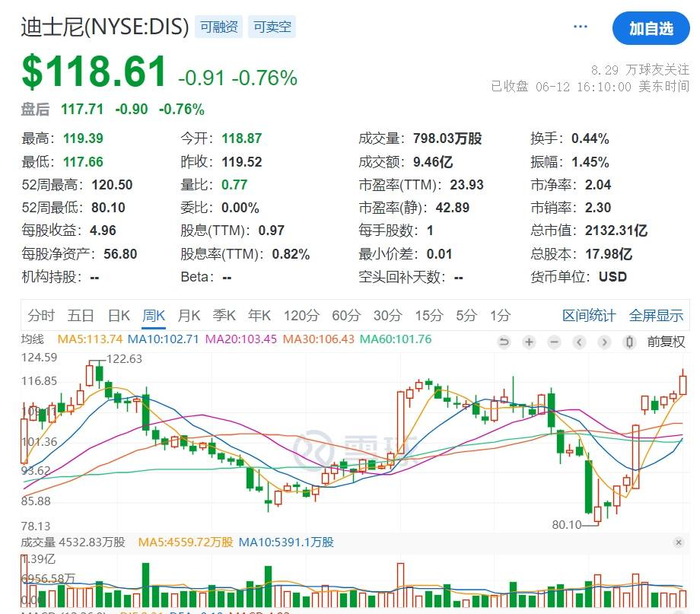This screenshot has height=614, width=700.
Task: Click the 今开 118.87 value
Action: 242,138
